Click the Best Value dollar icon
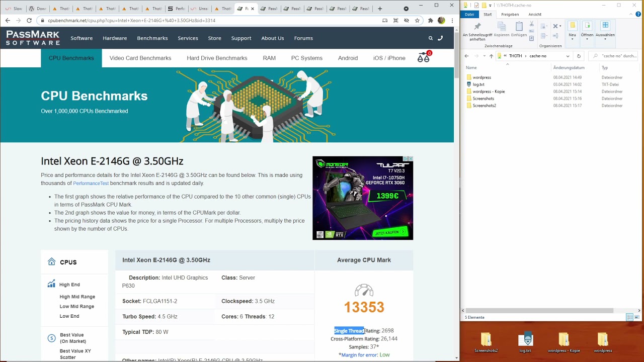This screenshot has width=644, height=362. (x=51, y=338)
